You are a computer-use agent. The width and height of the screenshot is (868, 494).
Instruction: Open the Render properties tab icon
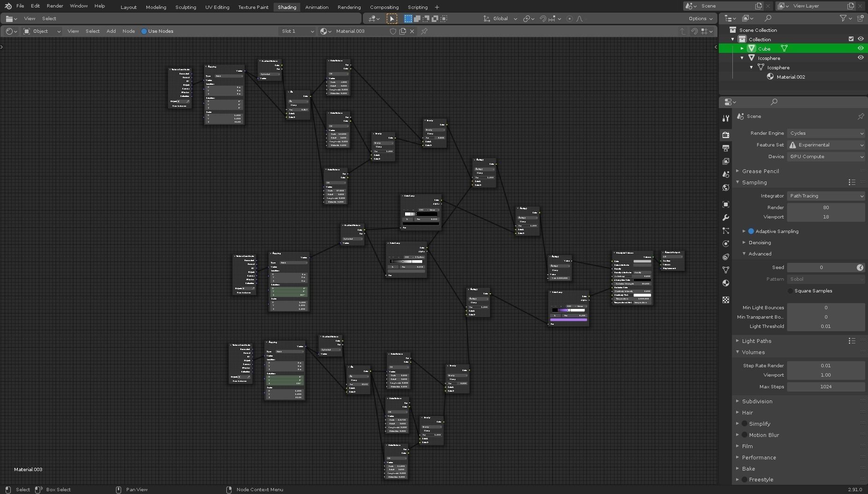(726, 135)
